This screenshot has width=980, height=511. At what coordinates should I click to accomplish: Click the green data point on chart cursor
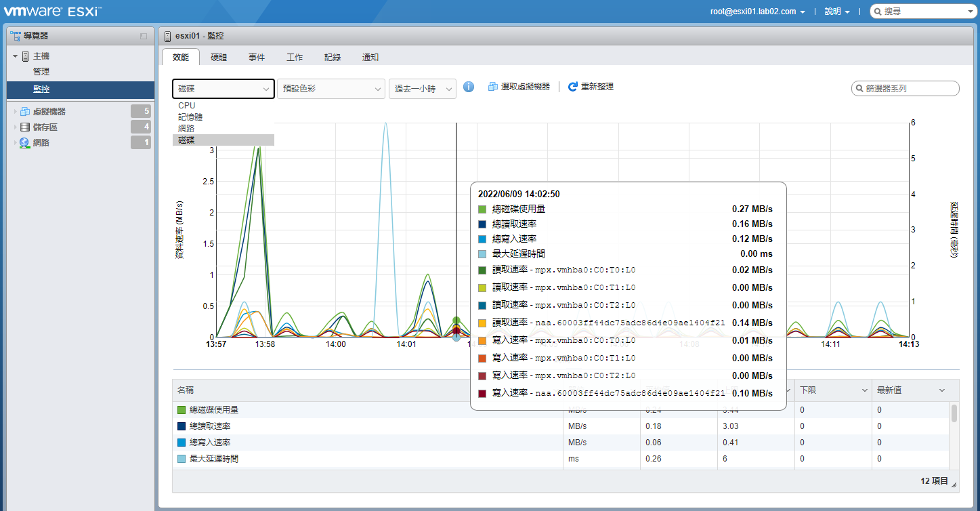(x=456, y=321)
